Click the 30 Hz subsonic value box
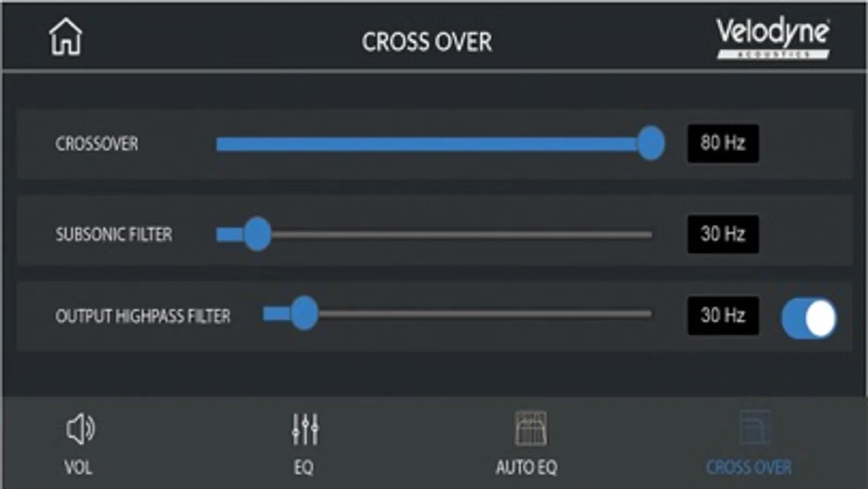 click(x=723, y=234)
